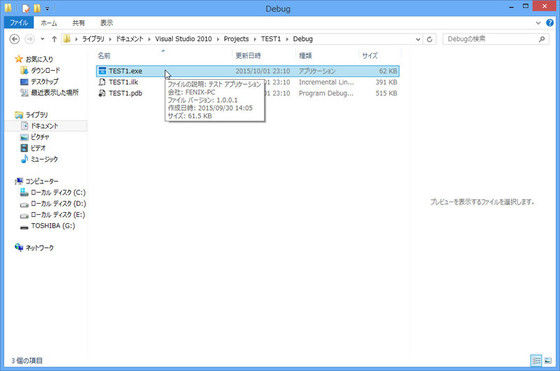The width and height of the screenshot is (560, 371).
Task: Select the TEST1.exe application icon
Action: (102, 71)
